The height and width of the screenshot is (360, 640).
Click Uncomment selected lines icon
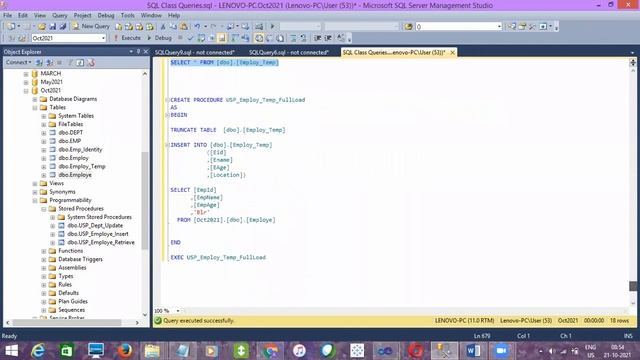pos(303,38)
